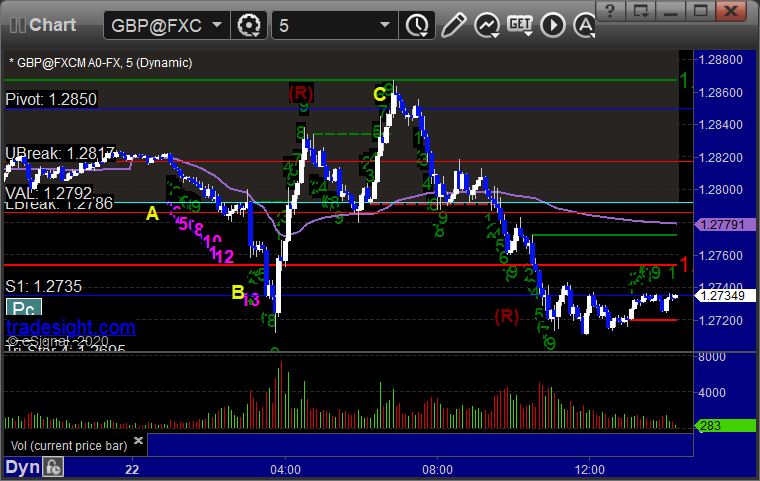Click the yellow B marker on chart
This screenshot has height=481, width=760.
(238, 292)
